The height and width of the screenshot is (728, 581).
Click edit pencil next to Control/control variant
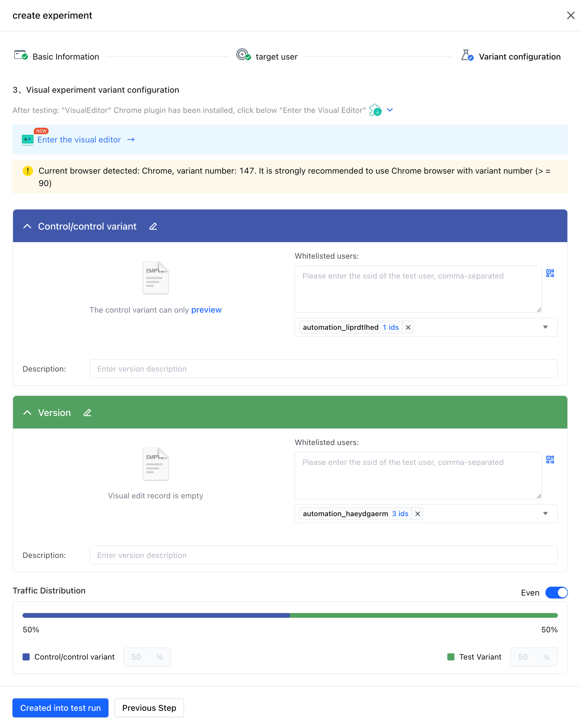click(x=153, y=226)
